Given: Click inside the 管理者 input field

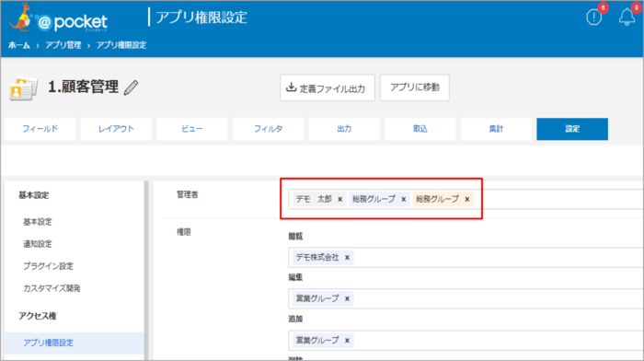Looking at the screenshot, I should 466,200.
